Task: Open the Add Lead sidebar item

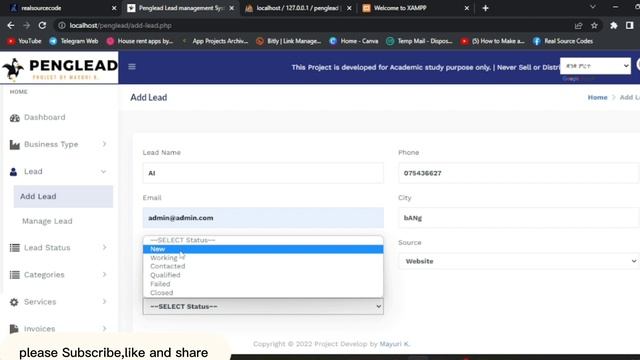Action: click(x=63, y=197)
